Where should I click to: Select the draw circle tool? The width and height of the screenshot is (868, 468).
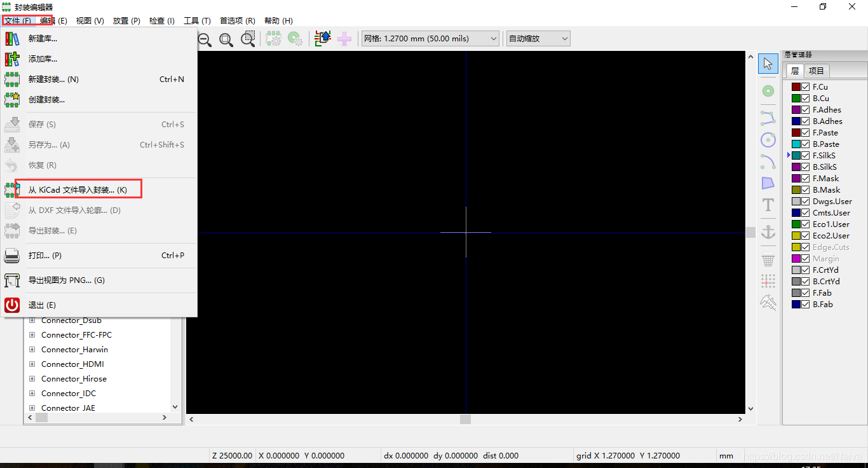[768, 140]
